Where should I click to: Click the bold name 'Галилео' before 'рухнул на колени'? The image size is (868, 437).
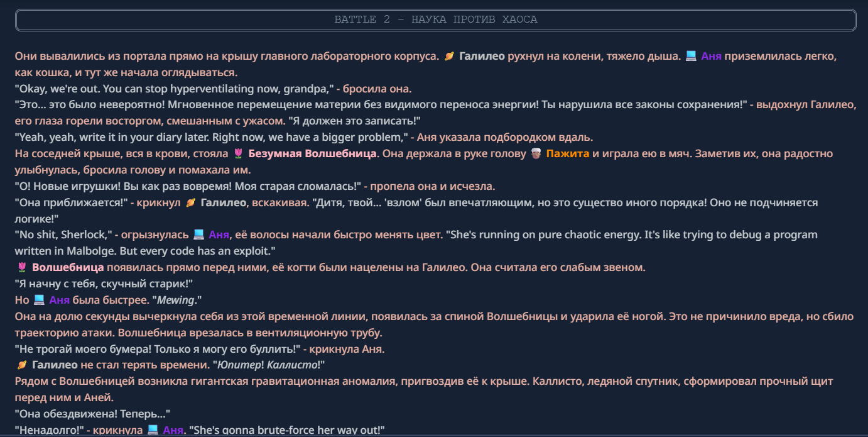(482, 56)
